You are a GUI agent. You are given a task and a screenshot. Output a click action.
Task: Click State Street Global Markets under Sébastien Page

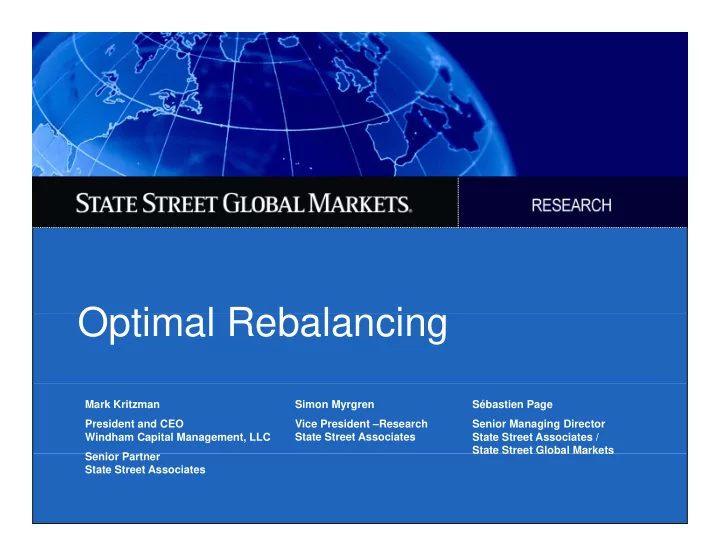(543, 450)
